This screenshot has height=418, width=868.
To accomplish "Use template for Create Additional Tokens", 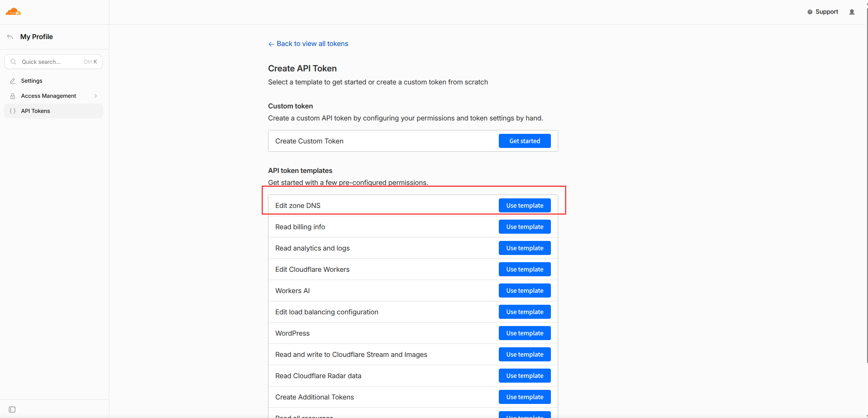I will pyautogui.click(x=525, y=397).
